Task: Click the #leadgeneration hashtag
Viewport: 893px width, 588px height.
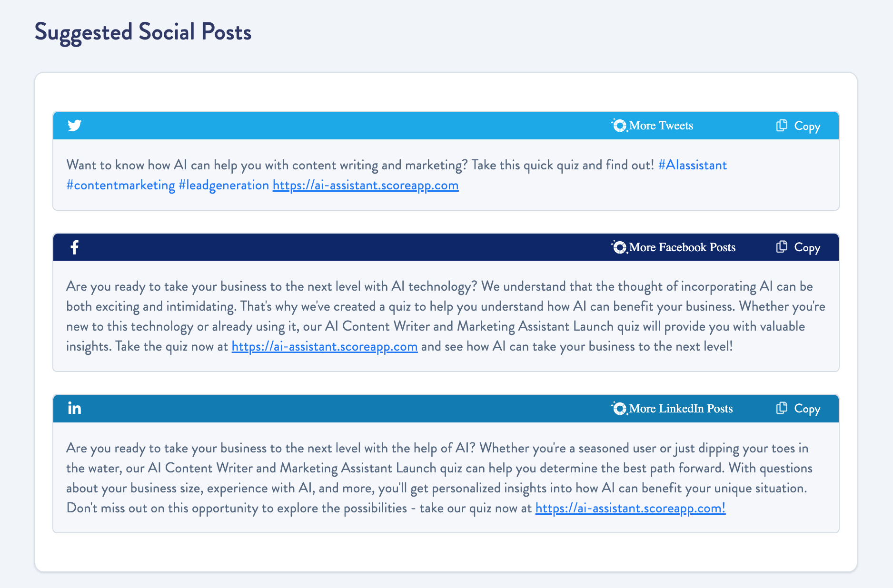Action: [x=224, y=185]
